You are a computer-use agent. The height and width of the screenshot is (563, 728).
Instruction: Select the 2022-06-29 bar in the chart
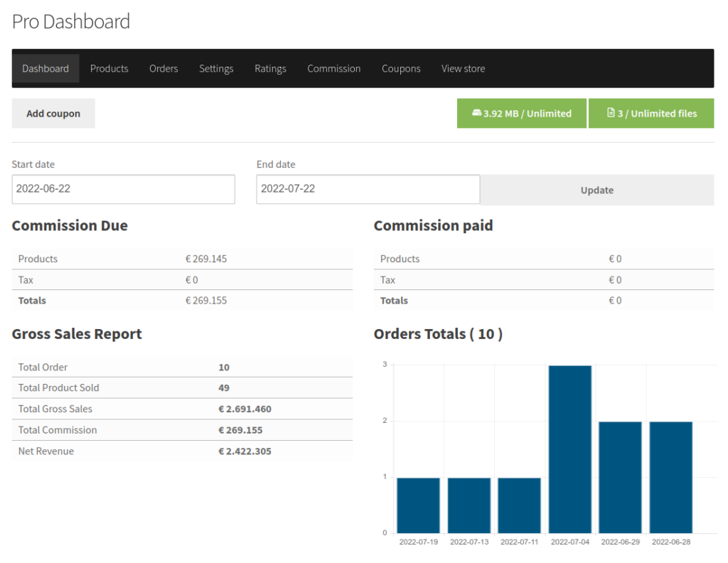(x=620, y=477)
